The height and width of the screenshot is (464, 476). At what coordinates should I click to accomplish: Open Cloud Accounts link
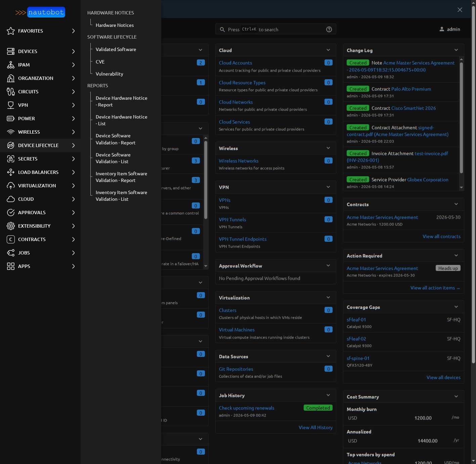click(x=235, y=63)
